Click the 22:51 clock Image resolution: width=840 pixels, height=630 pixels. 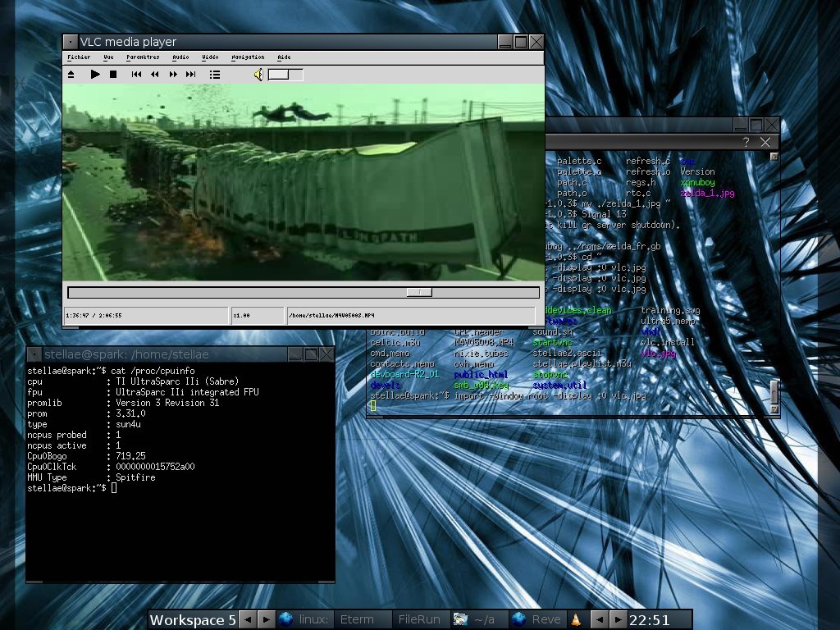pyautogui.click(x=650, y=620)
